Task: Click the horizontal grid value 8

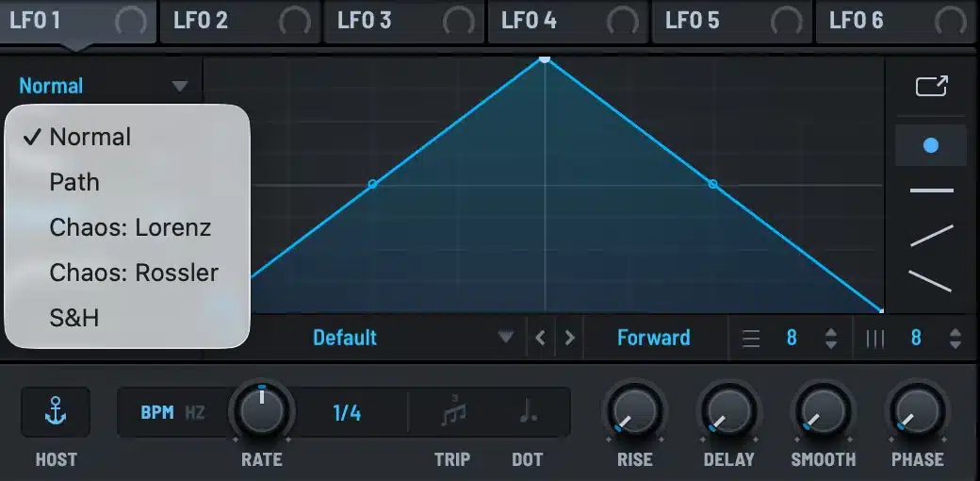Action: pos(792,338)
